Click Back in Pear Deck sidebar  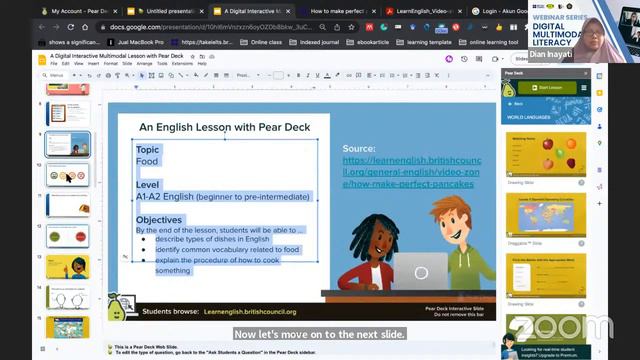[515, 104]
